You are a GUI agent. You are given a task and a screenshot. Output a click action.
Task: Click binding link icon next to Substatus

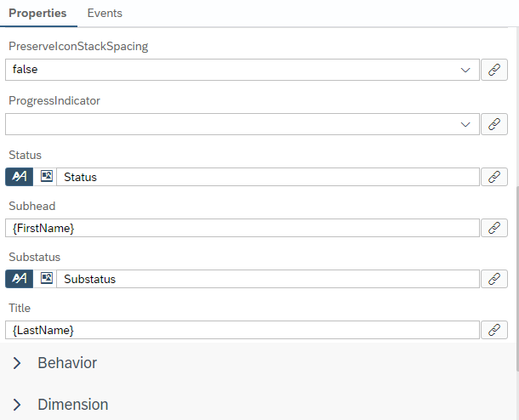[x=494, y=279]
